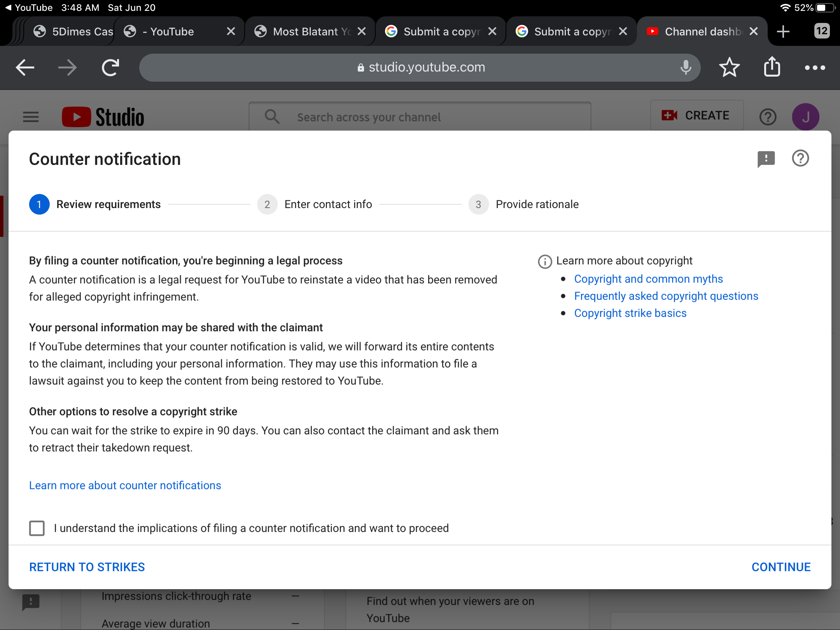Viewport: 840px width, 630px height.
Task: Close the Channel dashboard tab
Action: tap(754, 31)
